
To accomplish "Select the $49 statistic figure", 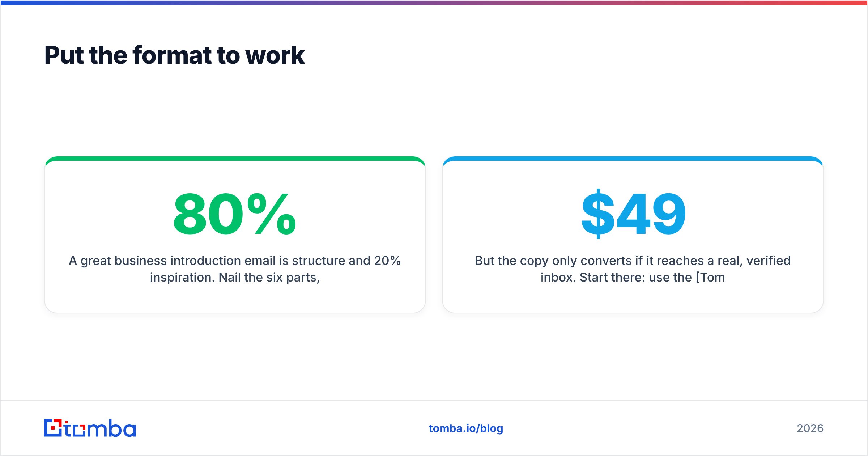I will 633,214.
